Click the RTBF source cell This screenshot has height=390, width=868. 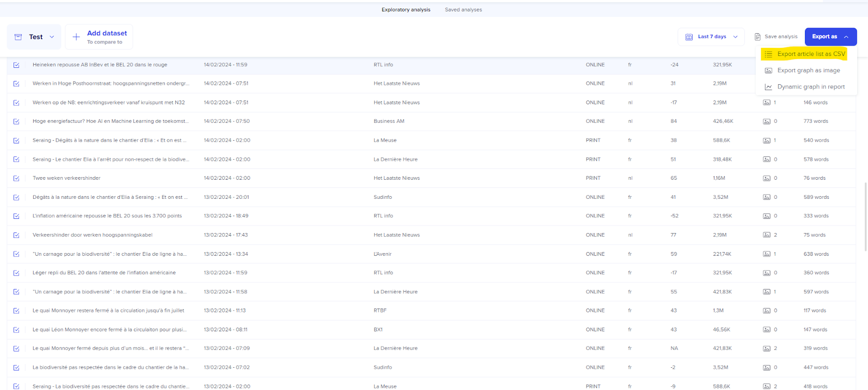tap(380, 311)
